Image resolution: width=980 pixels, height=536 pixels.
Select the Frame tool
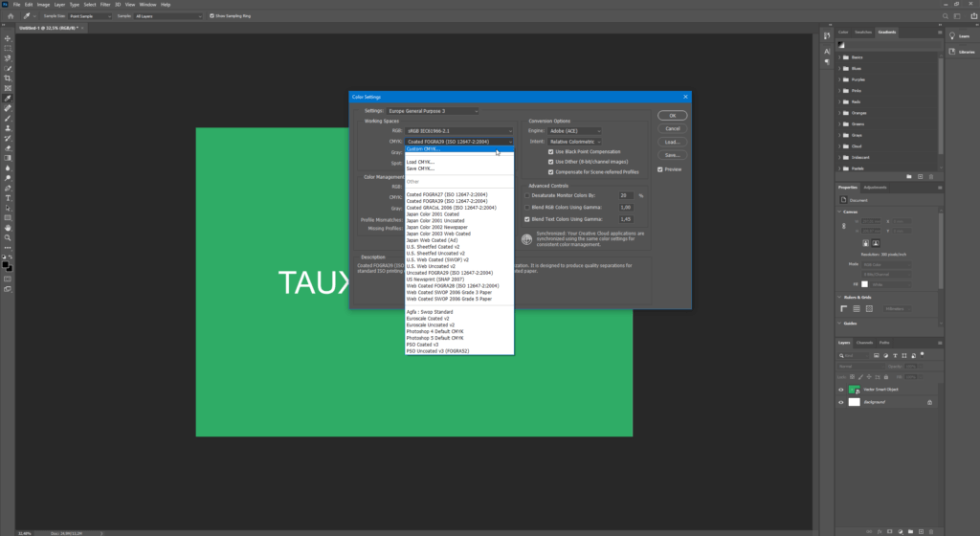tap(8, 89)
